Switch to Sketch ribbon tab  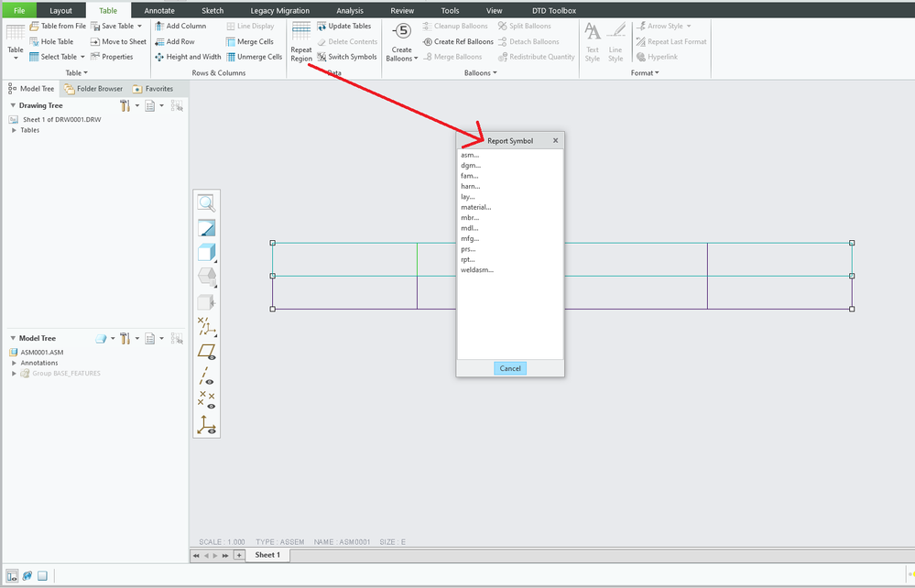click(212, 10)
